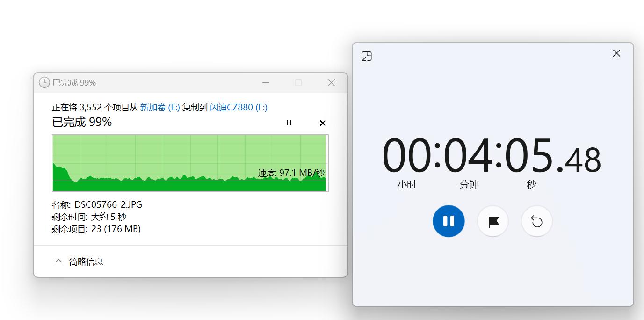
Task: Click the green progress throughput chart
Action: click(x=190, y=163)
